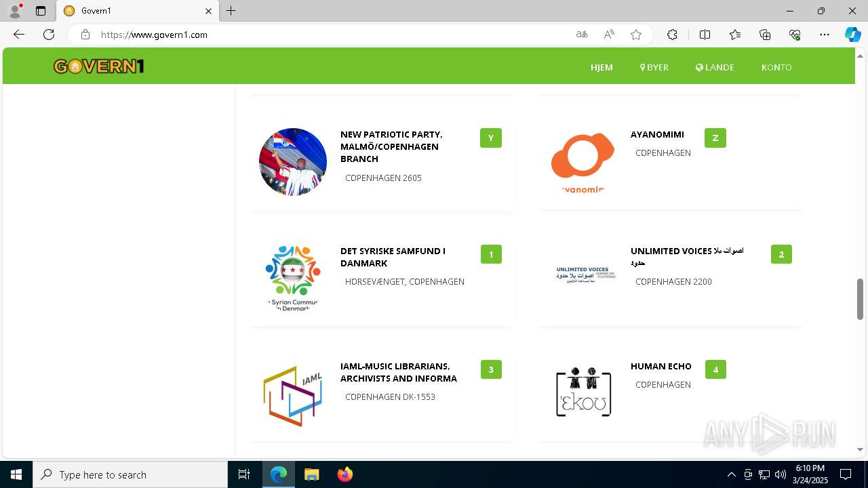868x488 pixels.
Task: Click the Copenhagen DK-1553 location text
Action: pyautogui.click(x=390, y=396)
